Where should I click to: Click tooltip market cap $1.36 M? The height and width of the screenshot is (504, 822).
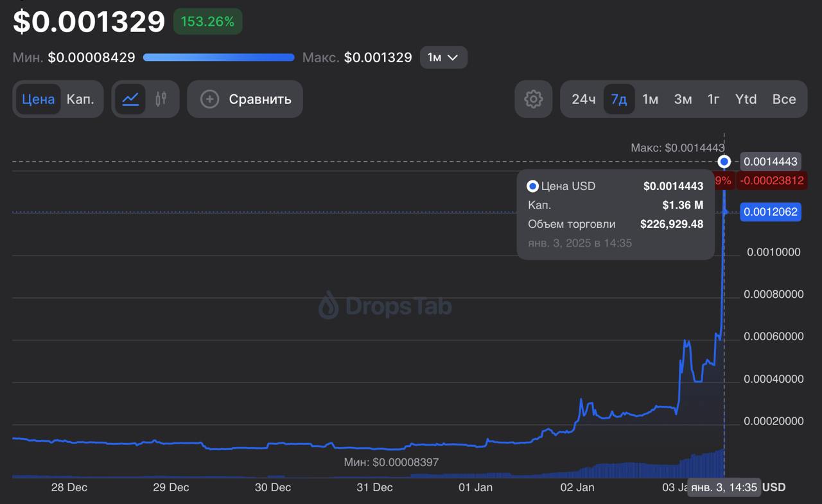[683, 205]
